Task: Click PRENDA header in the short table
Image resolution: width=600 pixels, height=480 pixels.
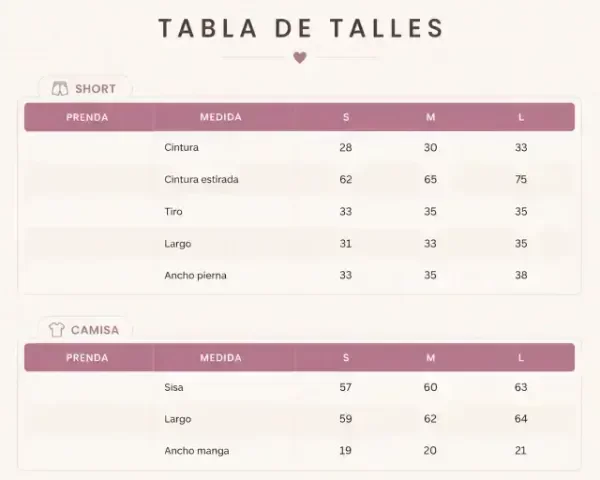Action: [x=87, y=117]
